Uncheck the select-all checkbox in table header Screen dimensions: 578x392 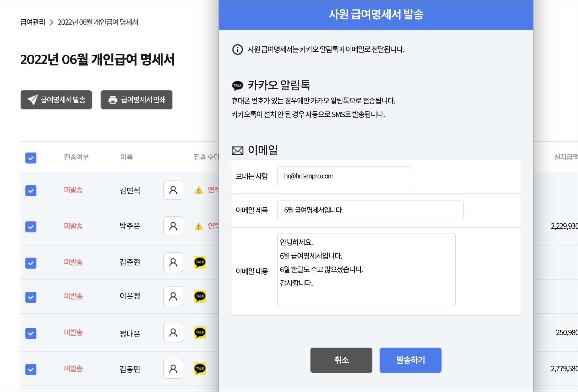pyautogui.click(x=31, y=158)
